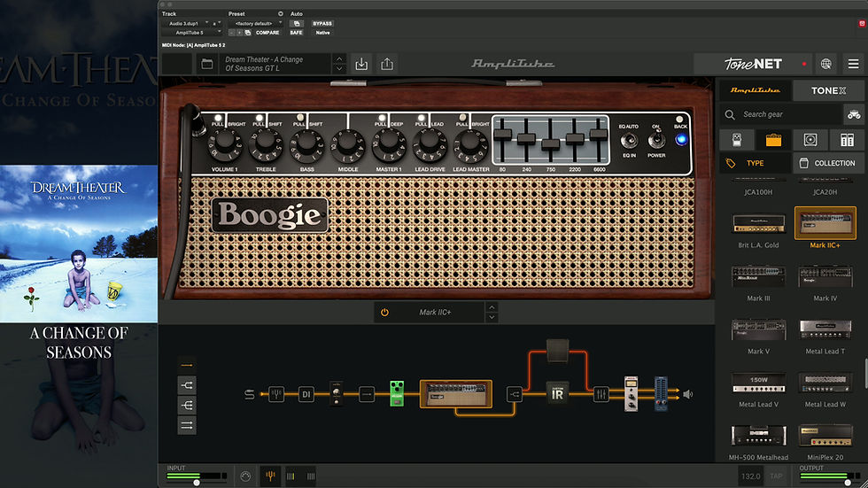
Task: Show rack effects gear category
Action: point(847,140)
